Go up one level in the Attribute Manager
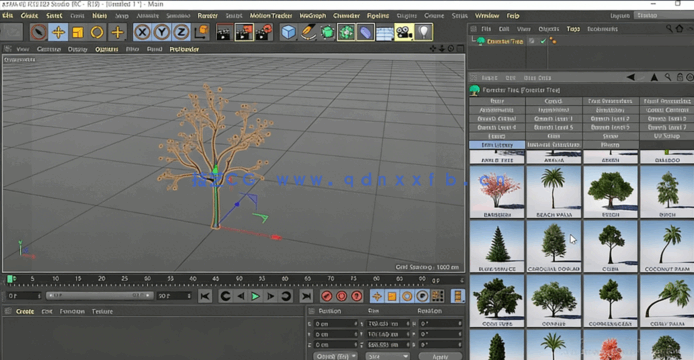 pyautogui.click(x=654, y=77)
